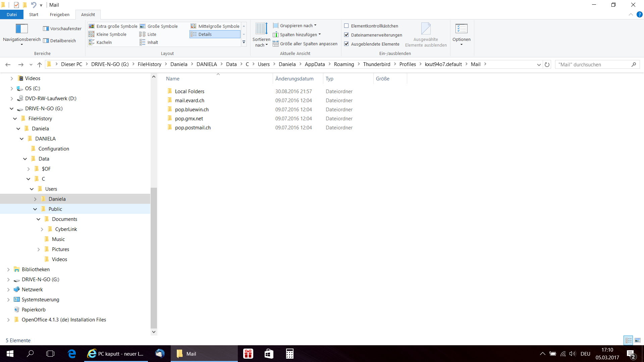This screenshot has width=644, height=362.
Task: Open the Datei menu tab
Action: [x=12, y=14]
